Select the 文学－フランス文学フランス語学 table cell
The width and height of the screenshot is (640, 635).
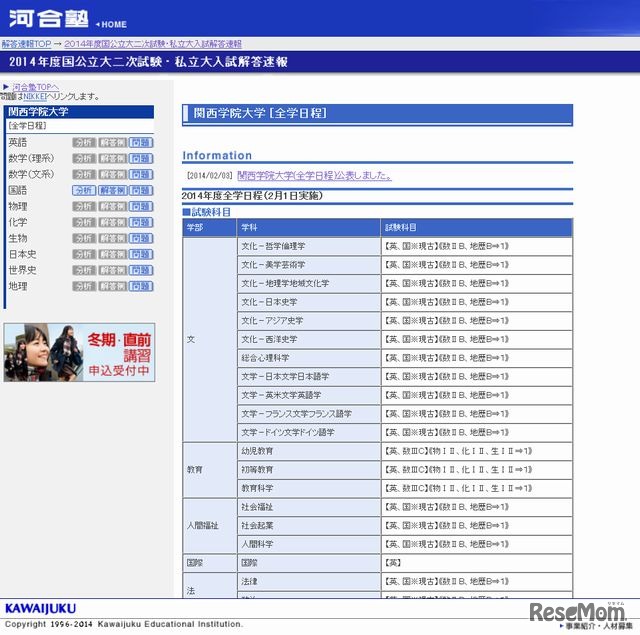[x=309, y=414]
